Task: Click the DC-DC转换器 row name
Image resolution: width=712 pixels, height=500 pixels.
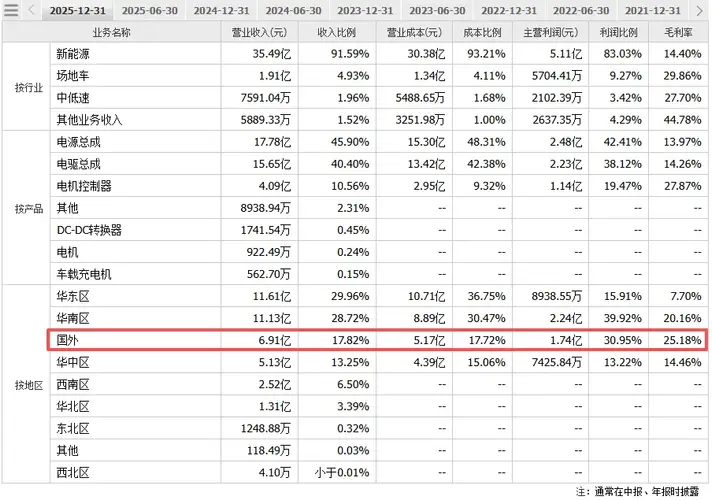Action: [x=89, y=230]
